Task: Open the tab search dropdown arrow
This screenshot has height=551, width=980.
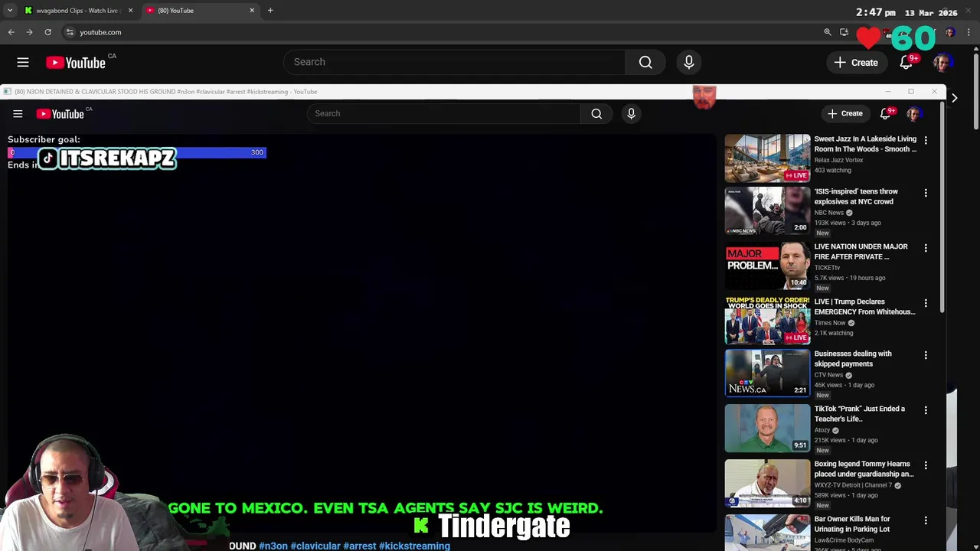Action: pos(10,11)
